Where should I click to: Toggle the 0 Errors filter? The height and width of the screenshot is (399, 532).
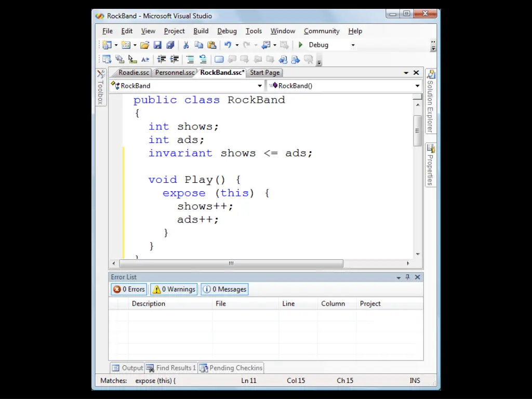coord(129,289)
